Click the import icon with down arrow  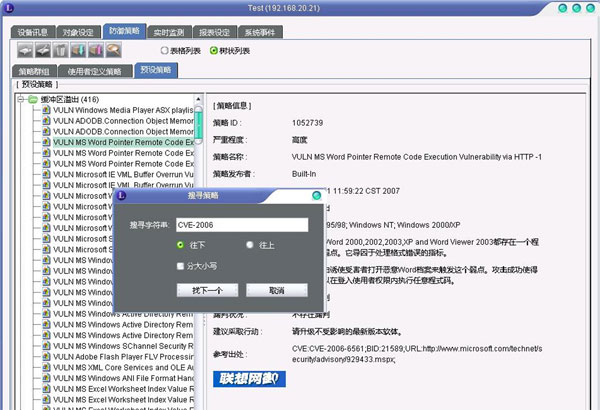click(x=78, y=50)
